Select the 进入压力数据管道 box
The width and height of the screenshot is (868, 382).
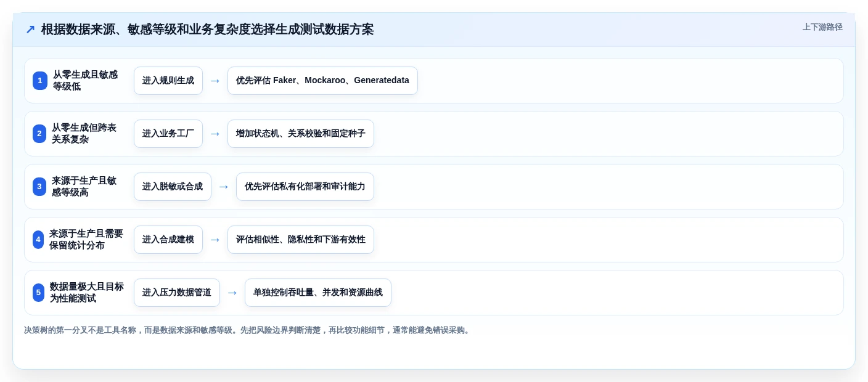(177, 293)
